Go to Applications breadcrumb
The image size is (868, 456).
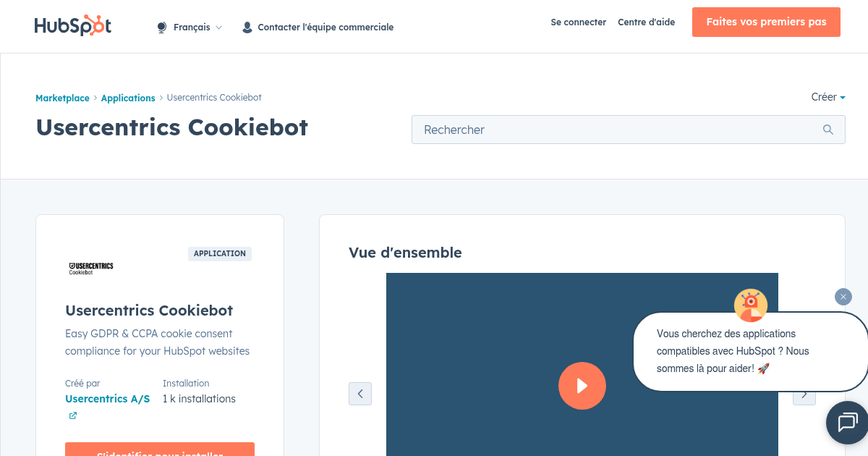tap(128, 98)
